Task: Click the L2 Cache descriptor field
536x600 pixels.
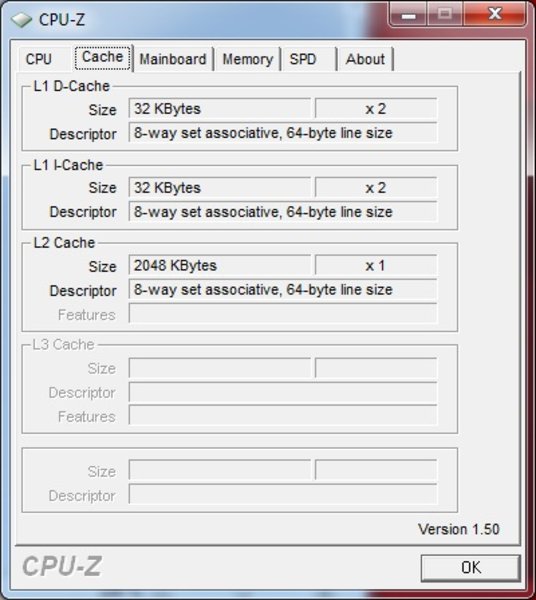Action: click(283, 289)
